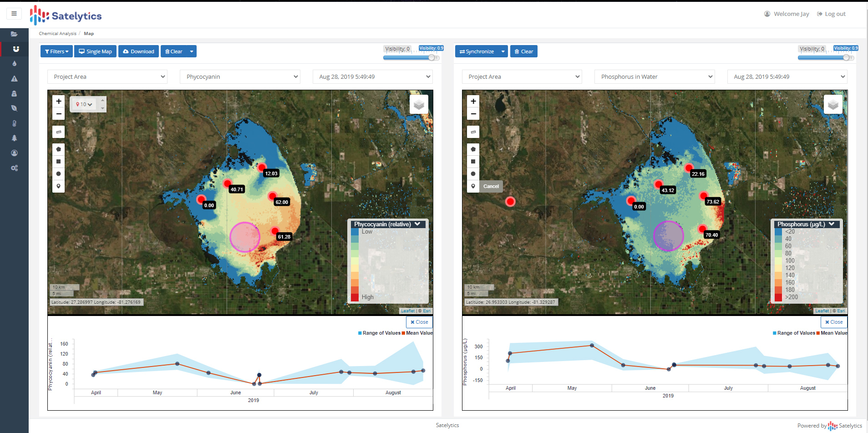Screen dimensions: 868x433
Task: Zoom out on the left Phycocyanin map
Action: click(x=59, y=114)
